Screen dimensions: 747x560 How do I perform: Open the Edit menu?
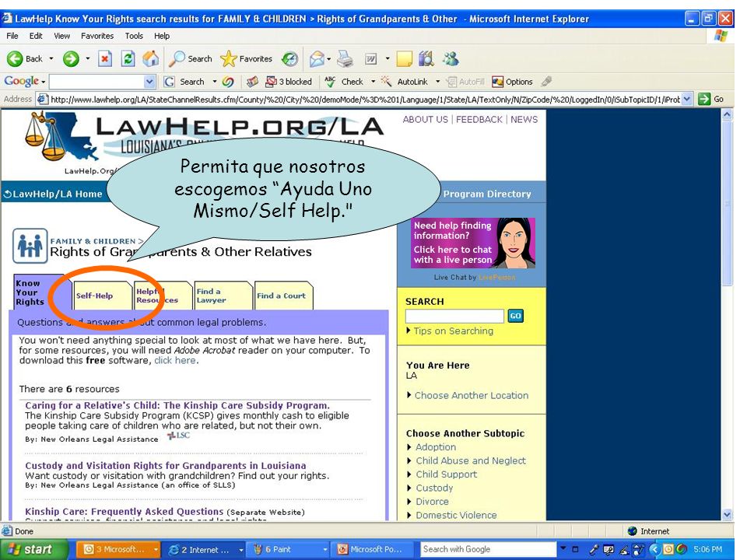(36, 36)
